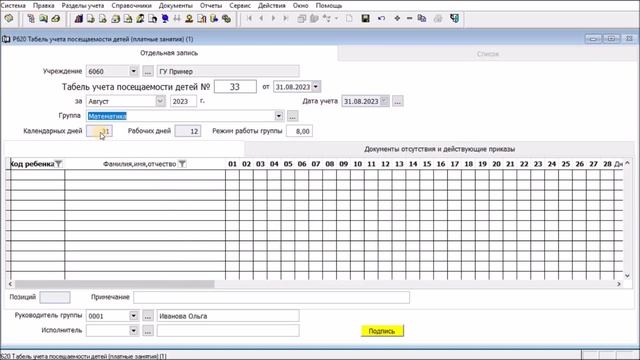This screenshot has height=360, width=640.
Task: Click the table number field 33
Action: tap(235, 87)
